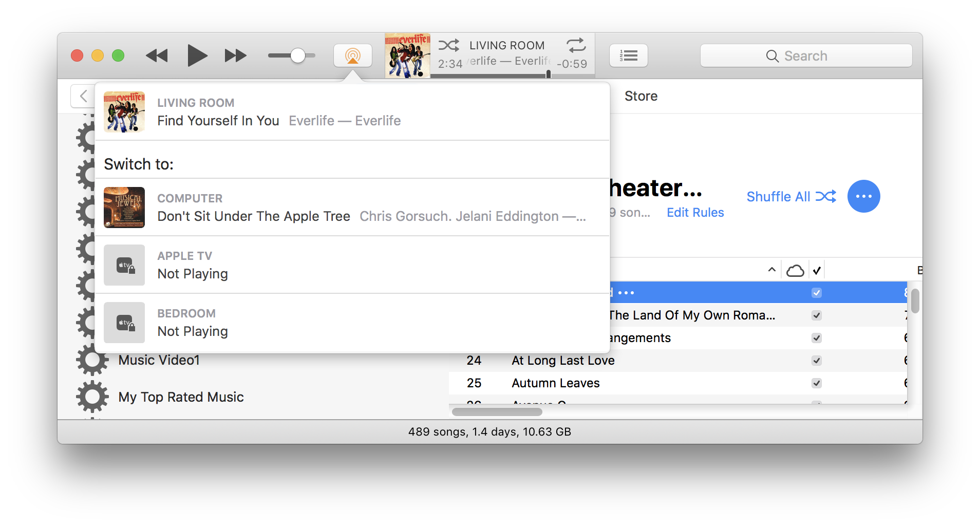The width and height of the screenshot is (980, 526).
Task: Click the Search field
Action: (806, 55)
